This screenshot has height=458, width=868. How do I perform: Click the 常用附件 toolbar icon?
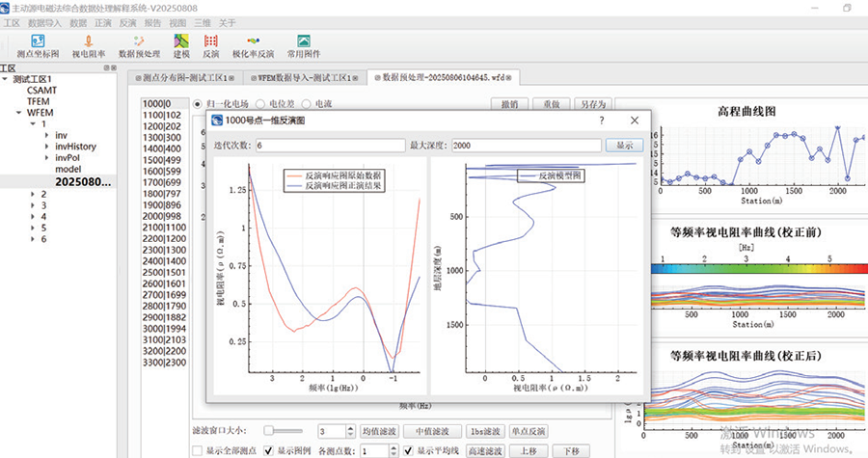(304, 45)
